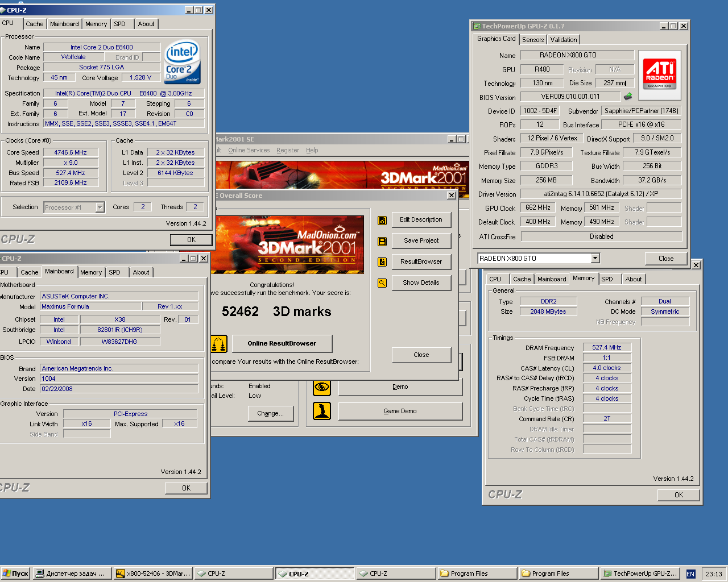
Task: Click the Edit Description notepad icon
Action: (382, 221)
